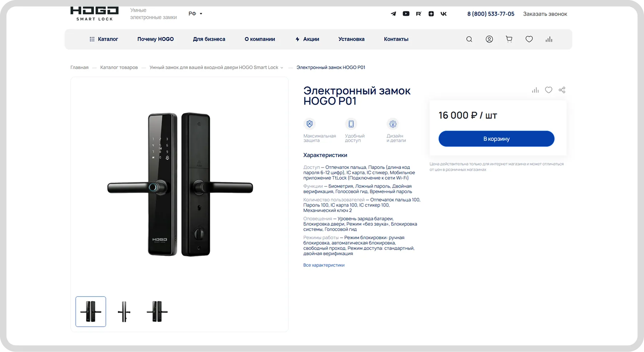Screen dimensions: 644x352
Task: Open comparison bar-chart icon in navbar
Action: pyautogui.click(x=549, y=39)
